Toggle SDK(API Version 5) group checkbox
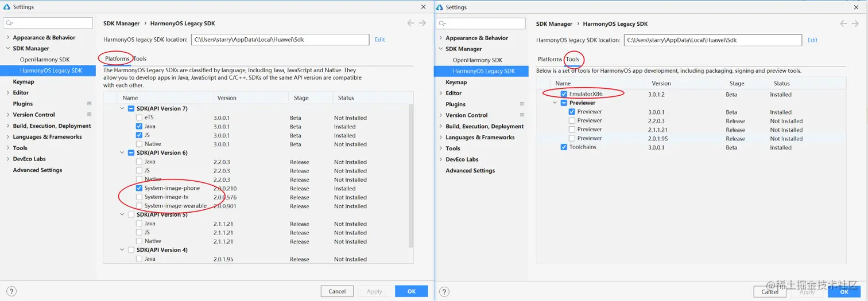 (131, 214)
